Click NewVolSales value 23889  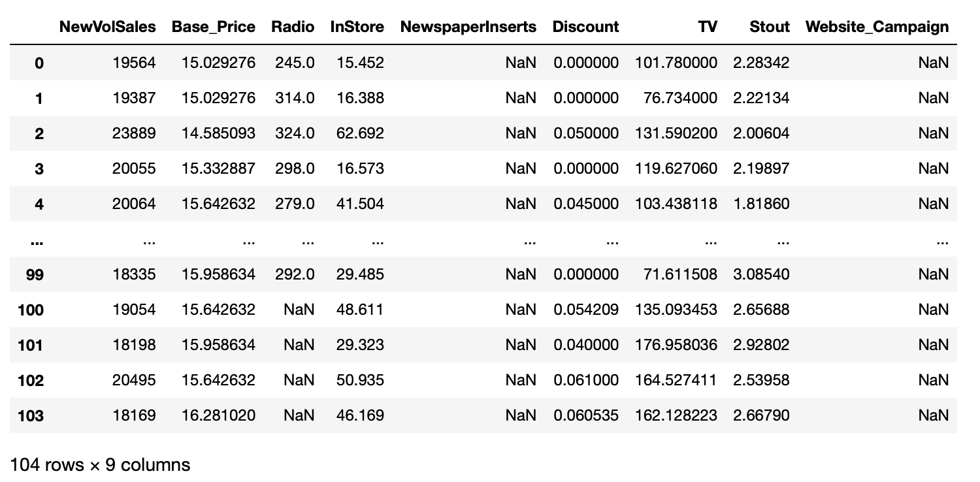click(x=135, y=133)
